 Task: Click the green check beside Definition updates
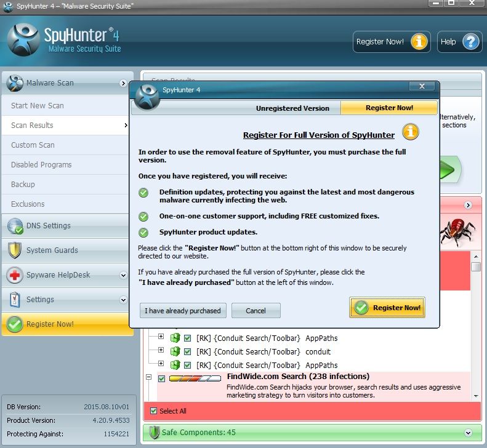coord(143,193)
